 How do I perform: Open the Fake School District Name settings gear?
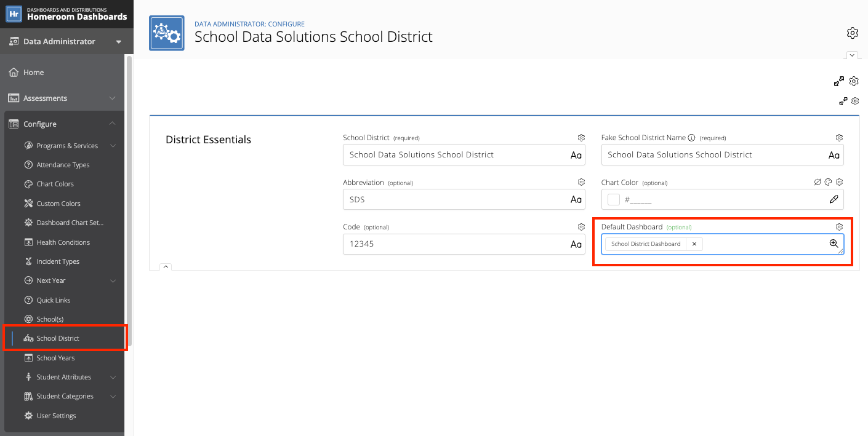tap(839, 138)
